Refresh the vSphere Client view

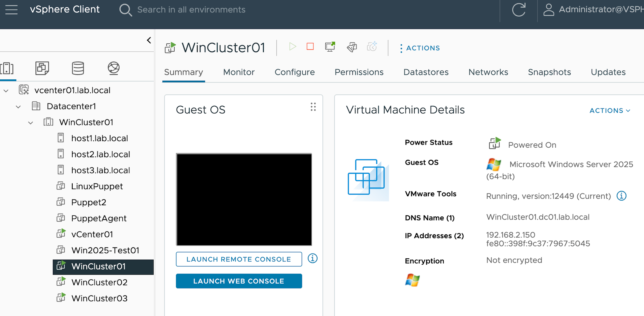coord(519,10)
